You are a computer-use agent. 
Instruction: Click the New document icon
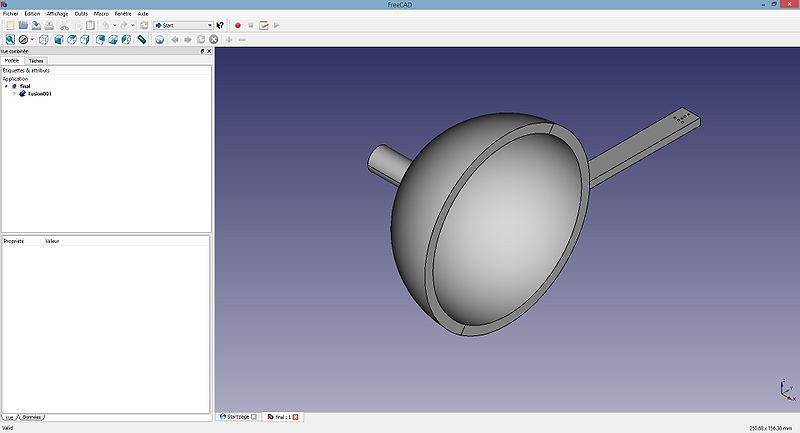tap(9, 25)
